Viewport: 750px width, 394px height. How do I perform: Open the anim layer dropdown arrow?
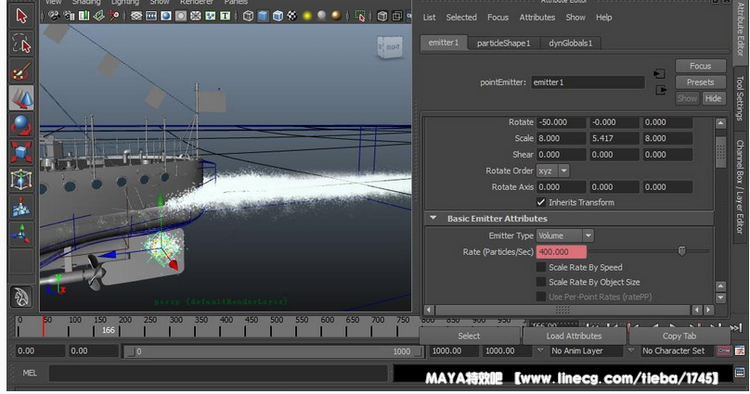tap(540, 351)
